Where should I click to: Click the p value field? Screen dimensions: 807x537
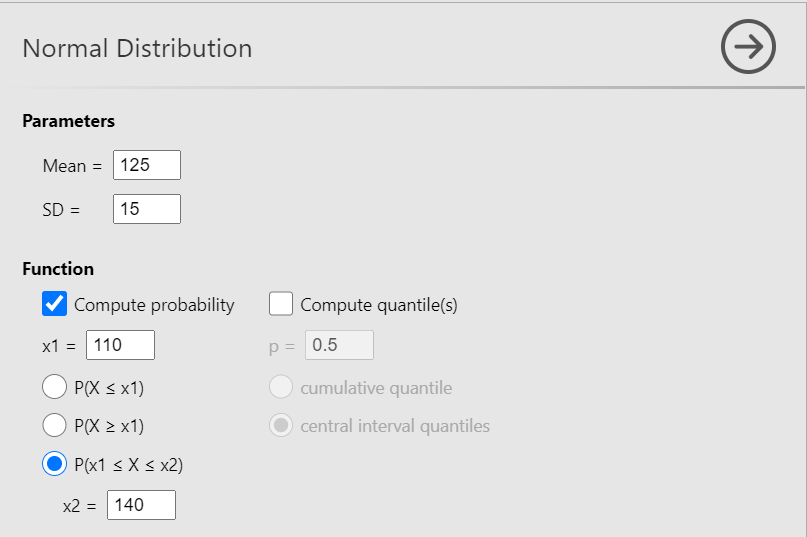click(x=339, y=345)
